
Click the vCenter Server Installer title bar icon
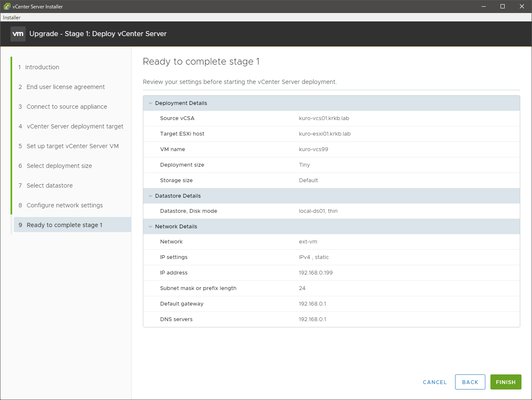[x=7, y=6]
